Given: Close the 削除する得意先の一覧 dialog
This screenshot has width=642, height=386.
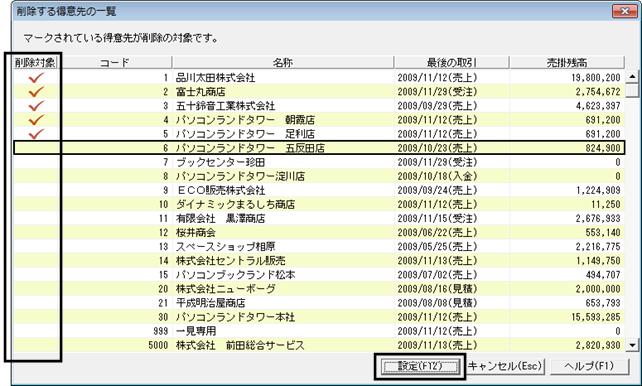Looking at the screenshot, I should [624, 11].
